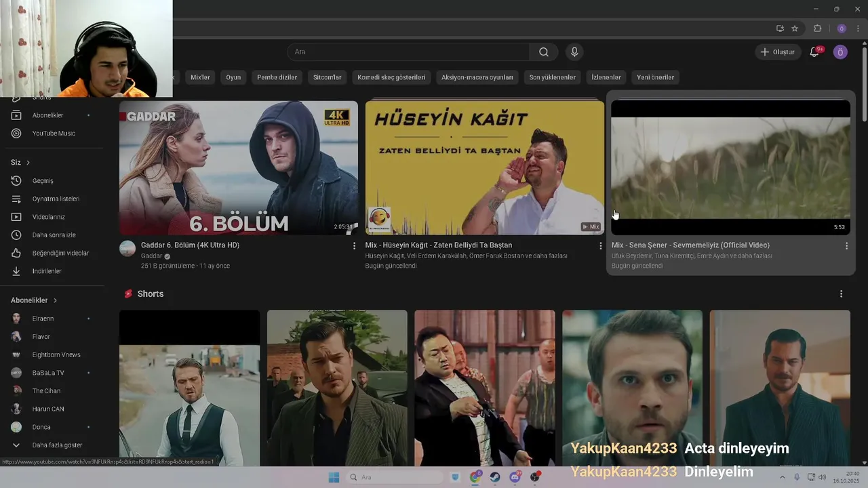The height and width of the screenshot is (488, 868).
Task: Focus the YouTube Ara search field
Action: (x=408, y=52)
